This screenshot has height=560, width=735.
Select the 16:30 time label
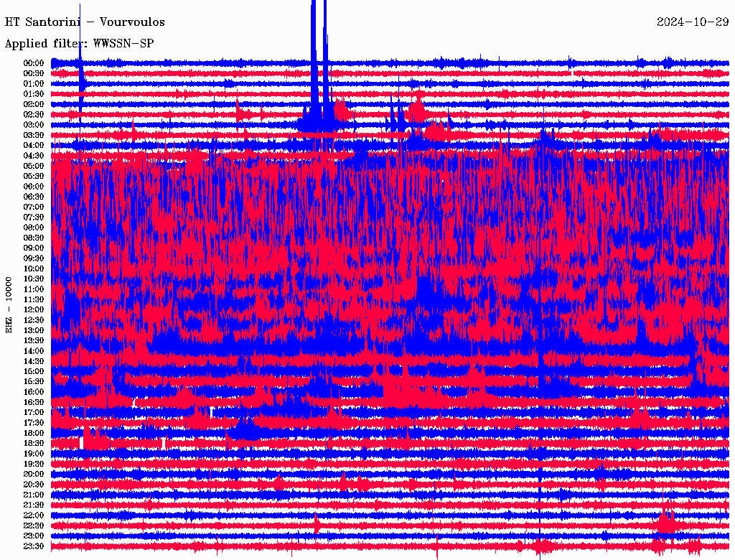tap(33, 403)
